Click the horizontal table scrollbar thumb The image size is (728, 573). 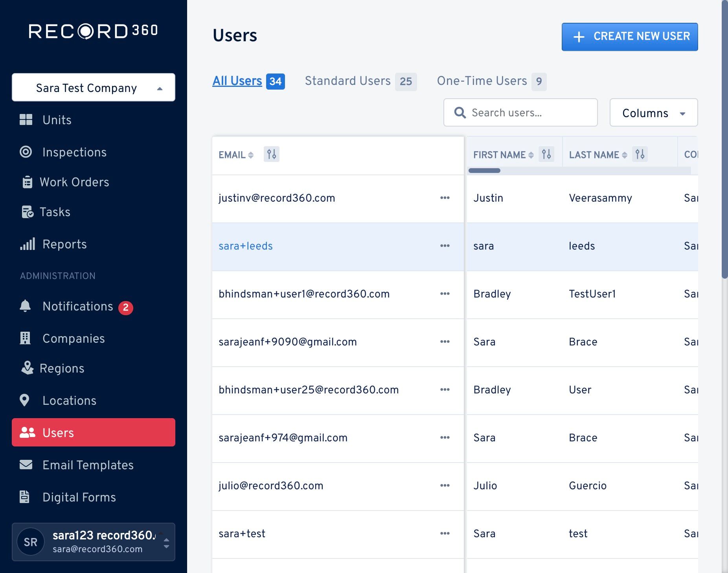[484, 171]
